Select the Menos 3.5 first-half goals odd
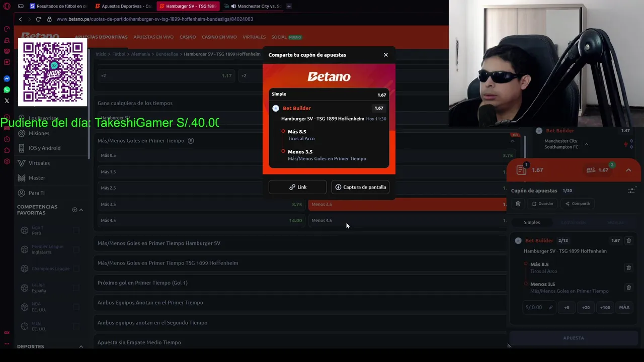 coord(408,204)
